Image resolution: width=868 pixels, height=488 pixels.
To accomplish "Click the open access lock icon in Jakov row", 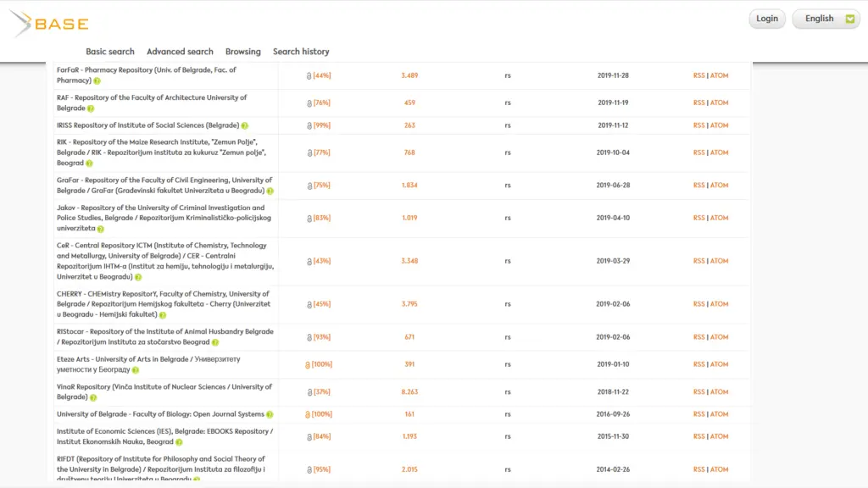I will coord(309,218).
